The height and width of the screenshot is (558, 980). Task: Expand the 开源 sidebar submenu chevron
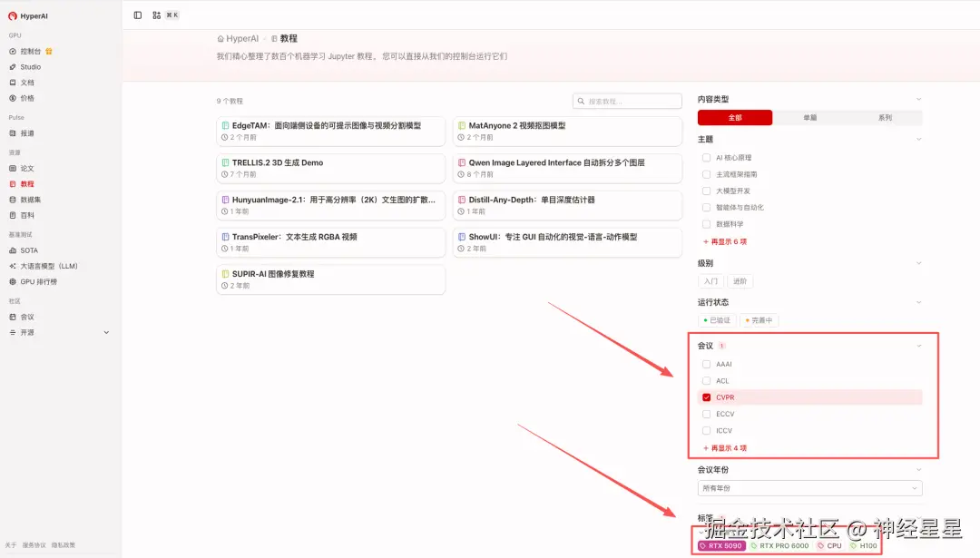click(106, 332)
